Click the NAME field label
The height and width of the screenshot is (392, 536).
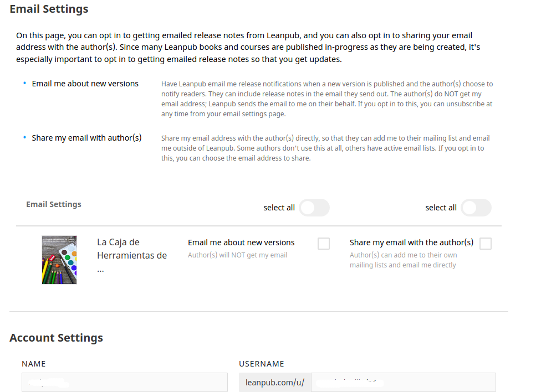click(33, 364)
